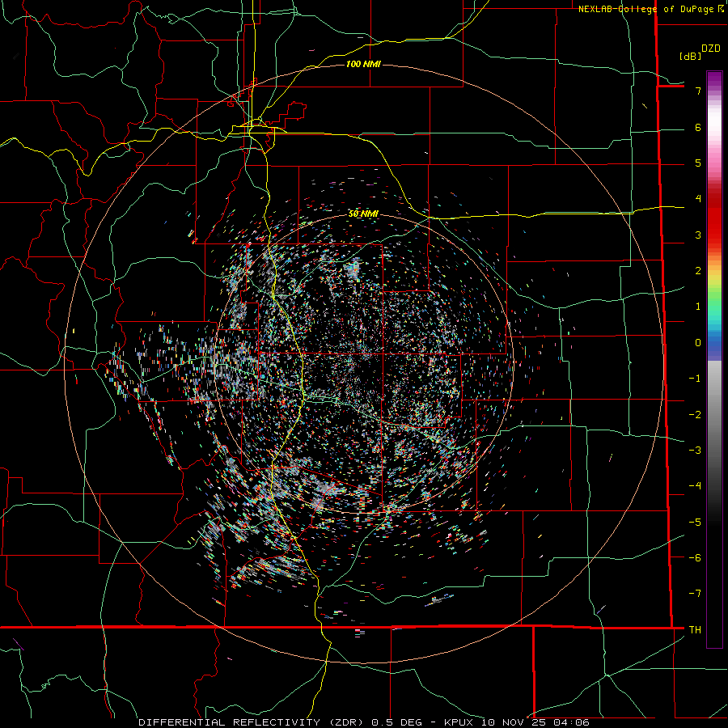
Task: Click the -6 dB legend value
Action: [695, 558]
